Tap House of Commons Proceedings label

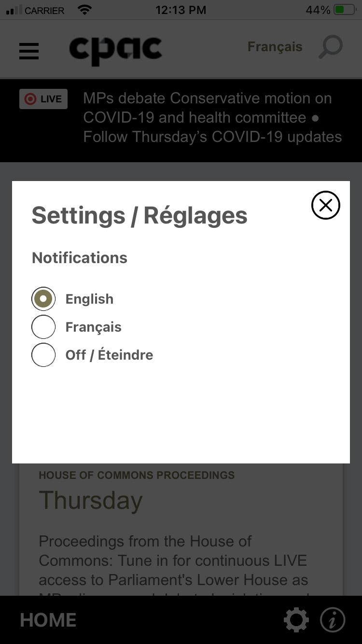137,475
